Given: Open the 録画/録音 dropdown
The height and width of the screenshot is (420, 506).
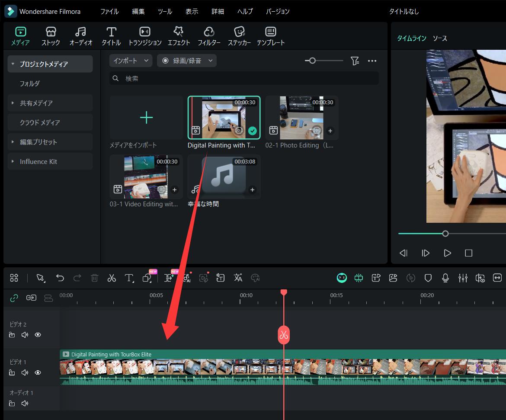Looking at the screenshot, I should tap(187, 61).
